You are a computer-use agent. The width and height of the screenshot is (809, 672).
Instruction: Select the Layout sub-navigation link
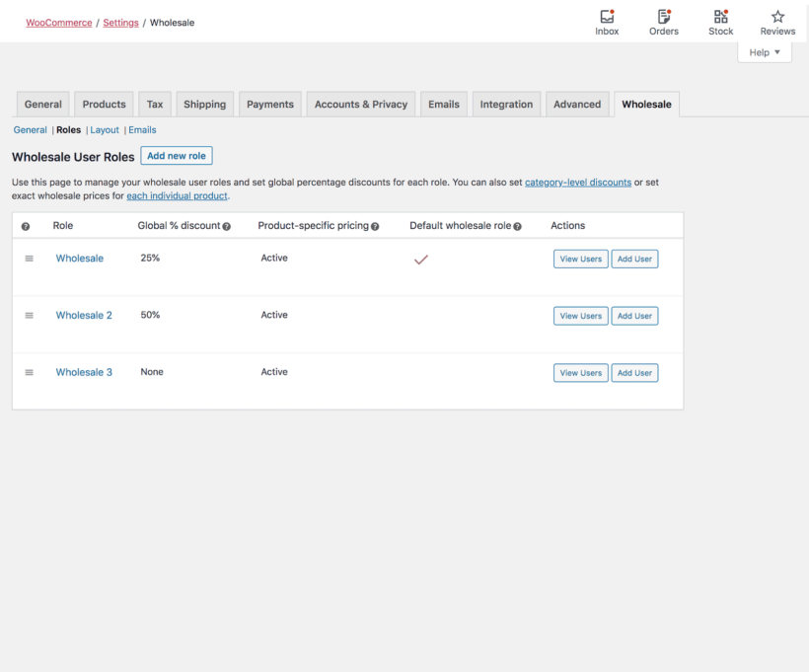tap(105, 129)
